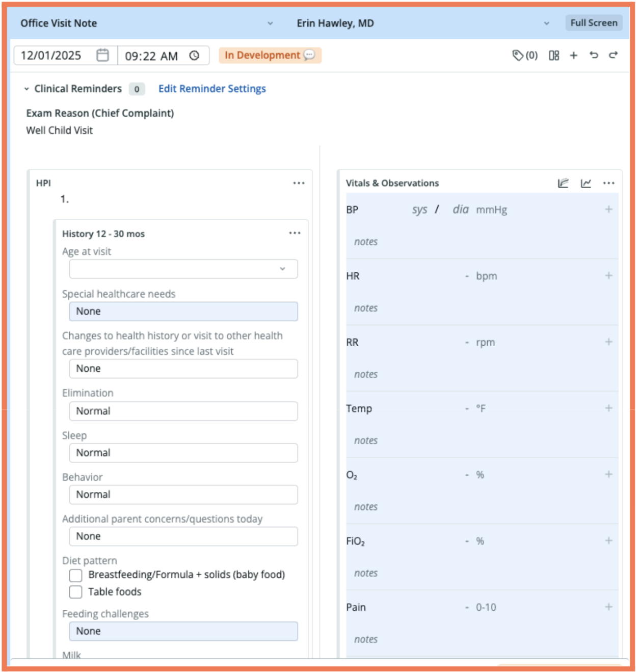Viewport: 639px width, 672px height.
Task: Click the BP diastolic dia field
Action: (x=461, y=209)
